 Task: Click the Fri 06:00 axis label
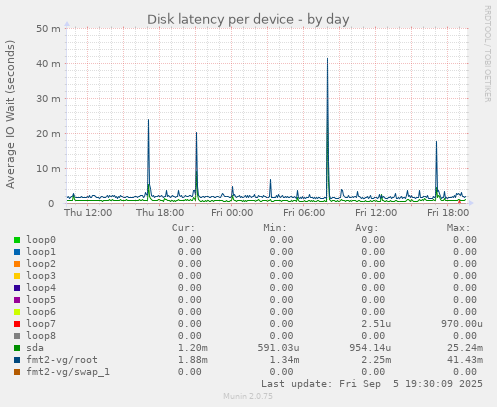tap(304, 213)
